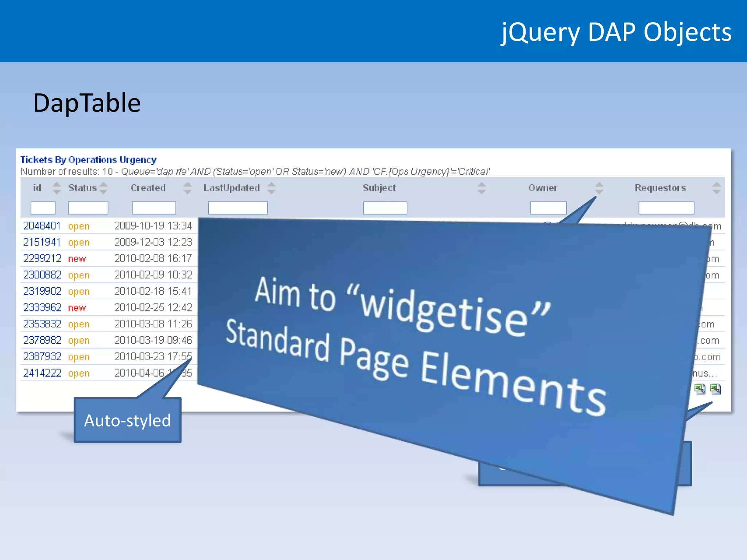The image size is (747, 560).
Task: Click the Auto-styled callout box
Action: point(127,420)
